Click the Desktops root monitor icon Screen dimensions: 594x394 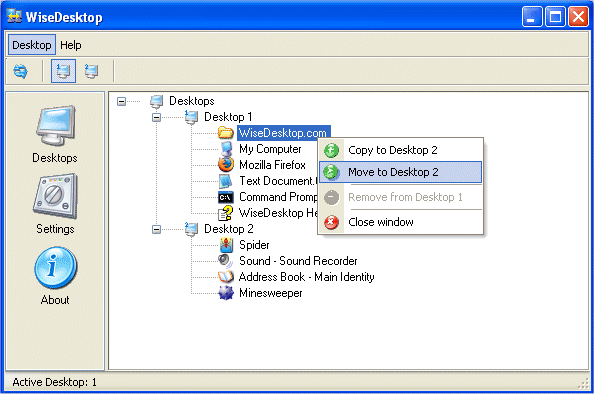156,101
